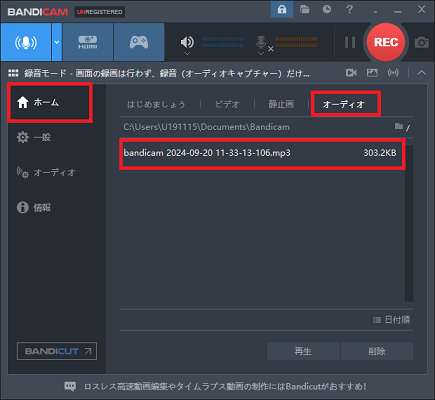
Task: Click the audio broadcast status icon
Action: click(393, 73)
